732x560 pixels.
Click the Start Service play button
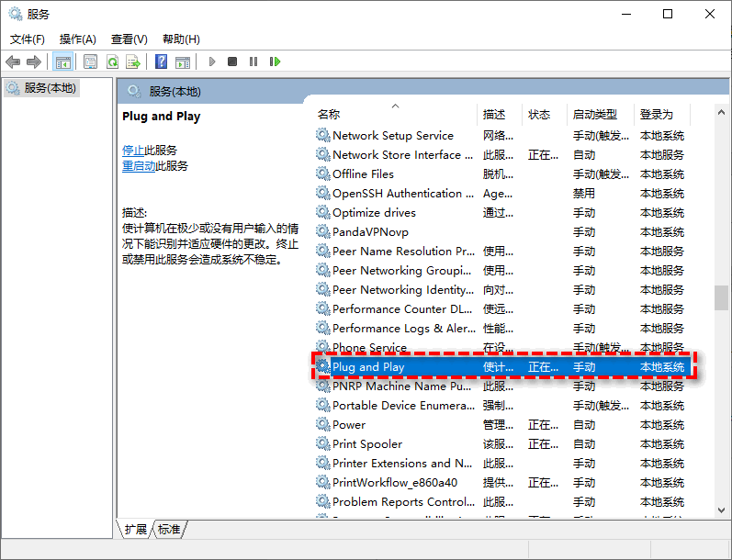(x=212, y=62)
